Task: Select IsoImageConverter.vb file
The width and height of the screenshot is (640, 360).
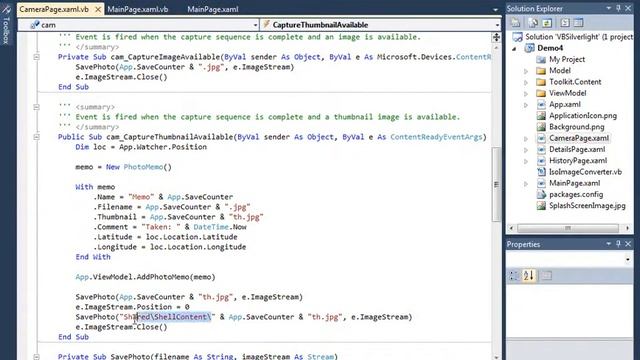Action: click(x=585, y=172)
